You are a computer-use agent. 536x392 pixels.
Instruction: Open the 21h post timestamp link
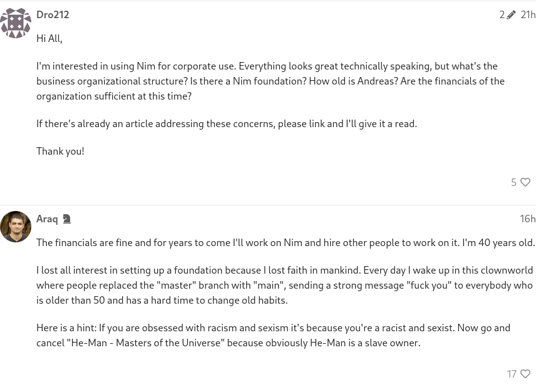coord(528,14)
